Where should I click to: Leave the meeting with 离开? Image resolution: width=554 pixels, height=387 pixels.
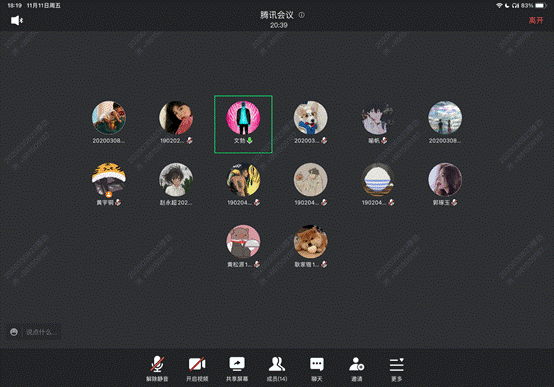(x=536, y=20)
